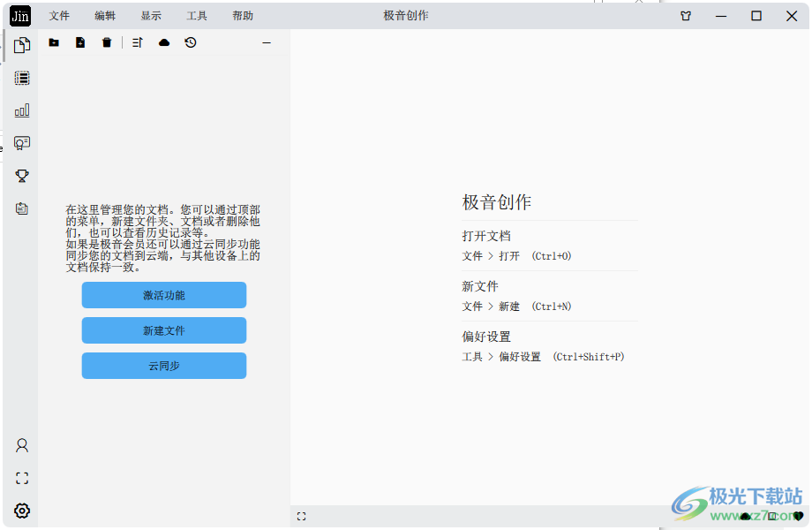Open settings with the gear icon
Viewport: 812px width, 530px height.
[22, 511]
